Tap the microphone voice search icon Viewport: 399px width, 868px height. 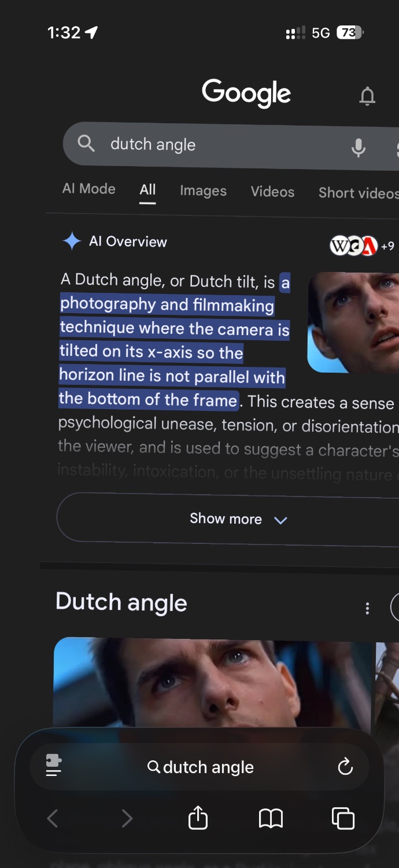pos(359,148)
